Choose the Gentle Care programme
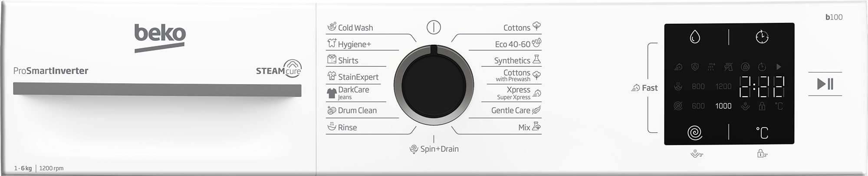Viewport: 868px width, 176px height. tap(516, 110)
